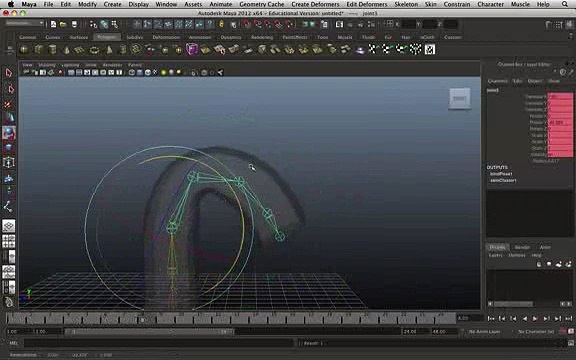Open the Constrain menu
576x360 pixels.
[x=457, y=4]
